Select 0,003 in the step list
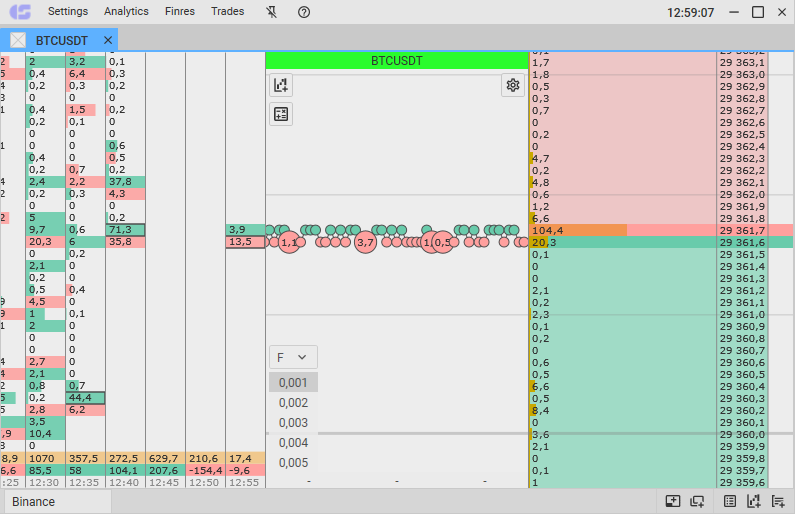 [293, 422]
